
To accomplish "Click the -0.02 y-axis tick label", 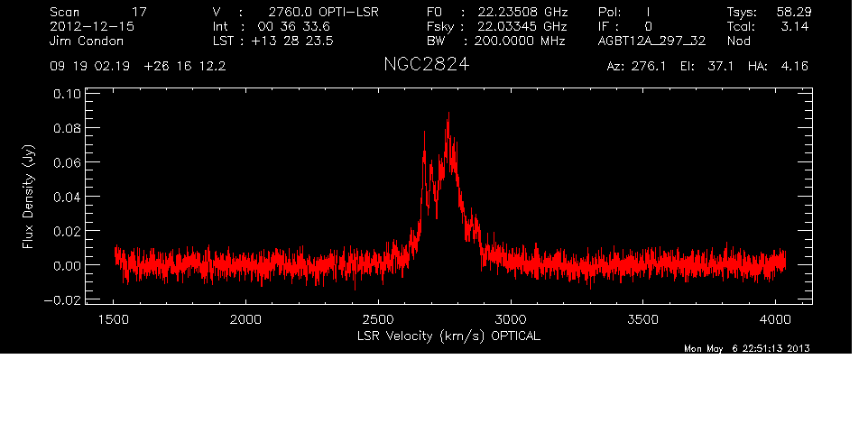I will tap(66, 300).
